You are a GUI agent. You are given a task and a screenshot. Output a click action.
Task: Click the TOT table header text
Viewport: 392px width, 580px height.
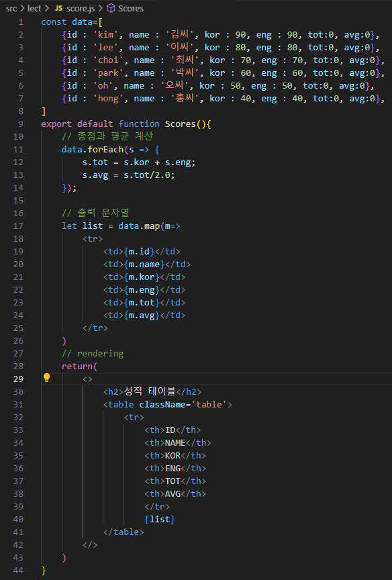(x=173, y=481)
